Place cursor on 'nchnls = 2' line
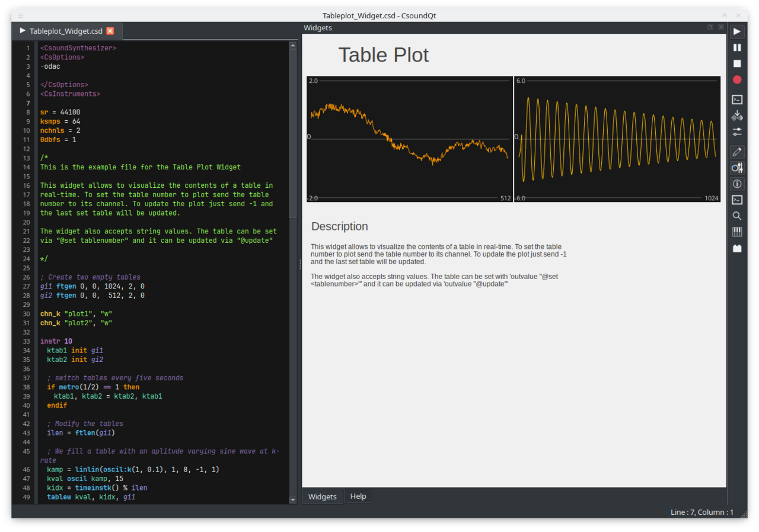This screenshot has width=759, height=532. [x=60, y=130]
